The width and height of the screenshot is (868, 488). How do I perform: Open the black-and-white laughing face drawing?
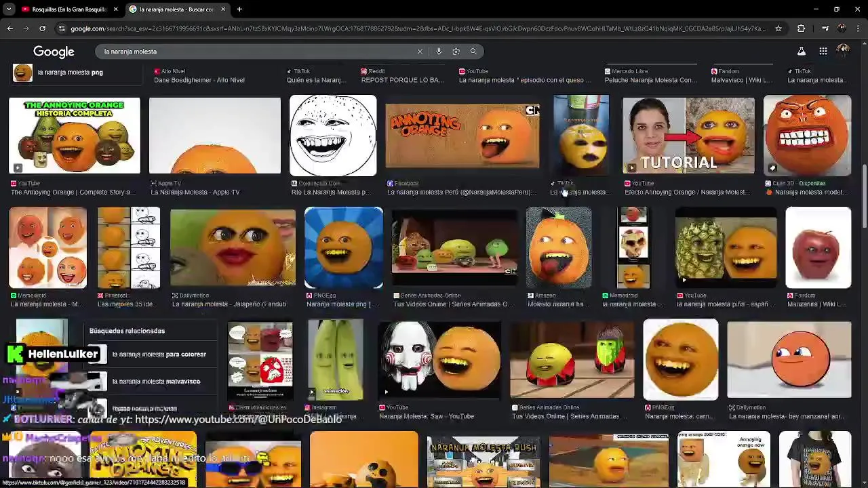(333, 136)
